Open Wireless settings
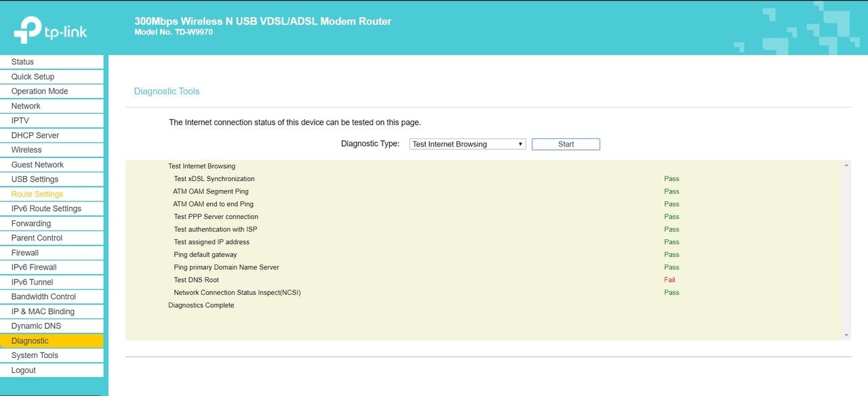The height and width of the screenshot is (396, 868). (x=52, y=150)
